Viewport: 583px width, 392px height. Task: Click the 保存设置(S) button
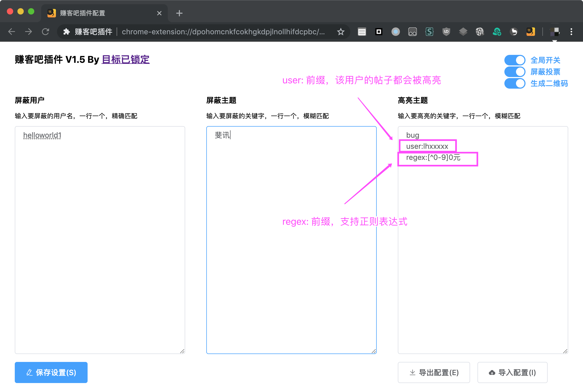tap(51, 372)
